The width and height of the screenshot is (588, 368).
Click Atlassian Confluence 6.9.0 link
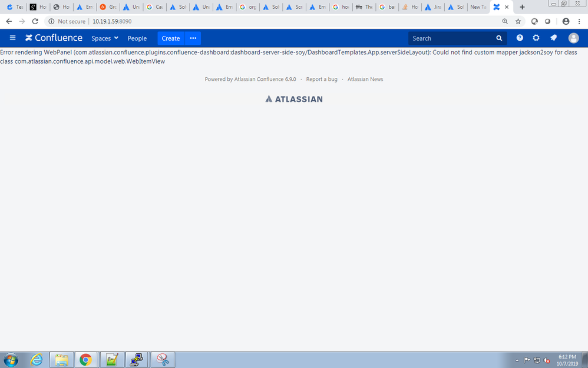[x=265, y=79]
